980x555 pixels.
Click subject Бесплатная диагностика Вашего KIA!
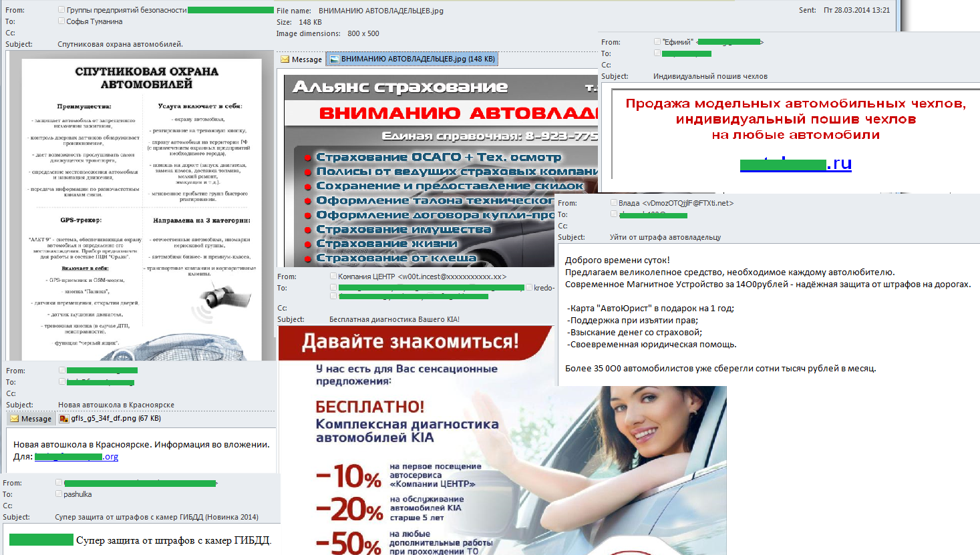394,319
